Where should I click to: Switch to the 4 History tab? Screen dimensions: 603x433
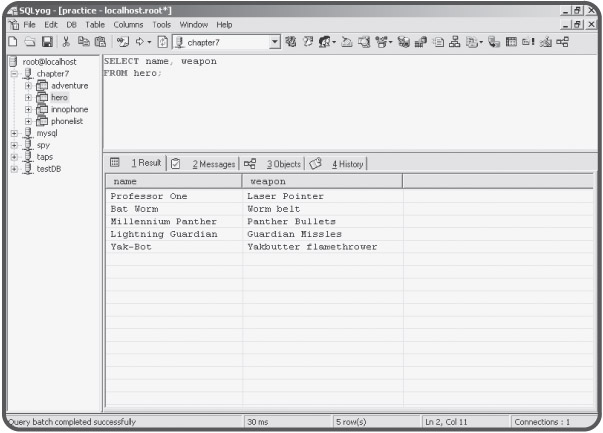[x=348, y=164]
